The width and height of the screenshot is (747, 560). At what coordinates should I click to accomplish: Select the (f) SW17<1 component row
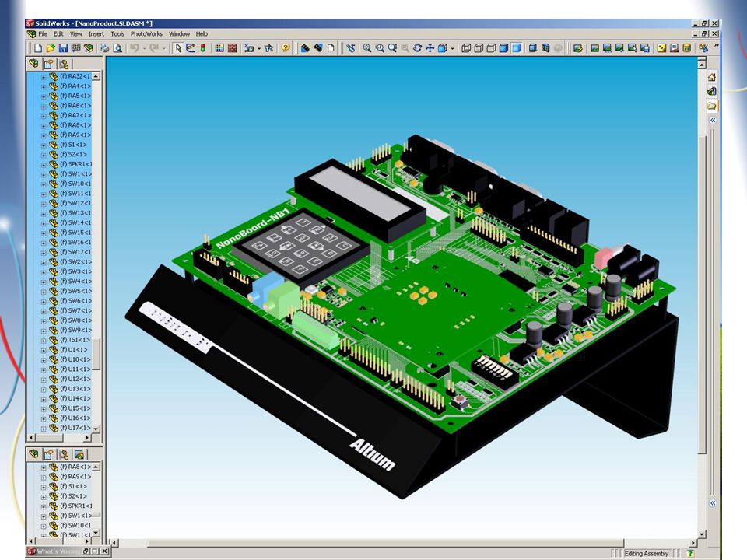[71, 252]
